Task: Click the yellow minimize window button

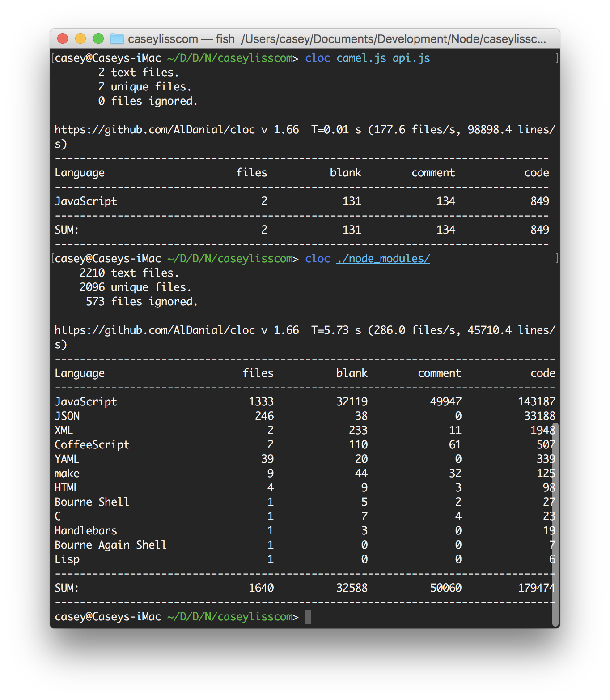Action: pos(80,39)
